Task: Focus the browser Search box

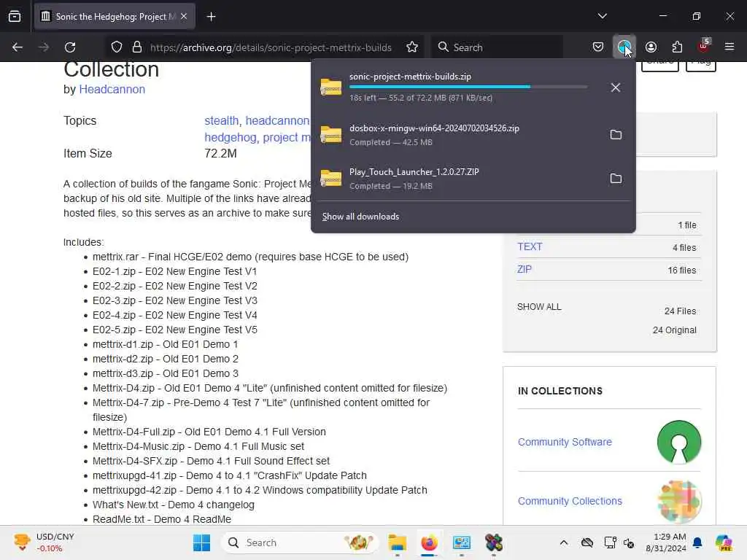Action: (x=497, y=47)
